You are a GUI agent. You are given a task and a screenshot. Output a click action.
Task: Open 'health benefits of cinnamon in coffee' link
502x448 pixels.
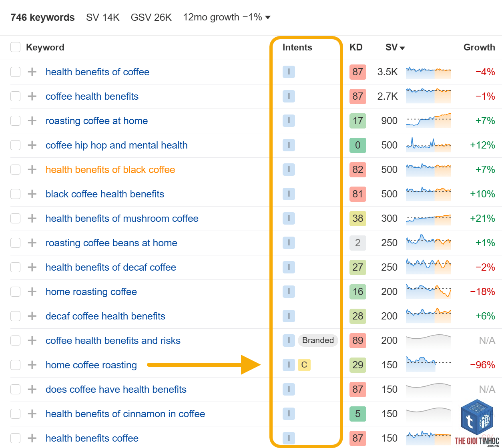click(125, 414)
